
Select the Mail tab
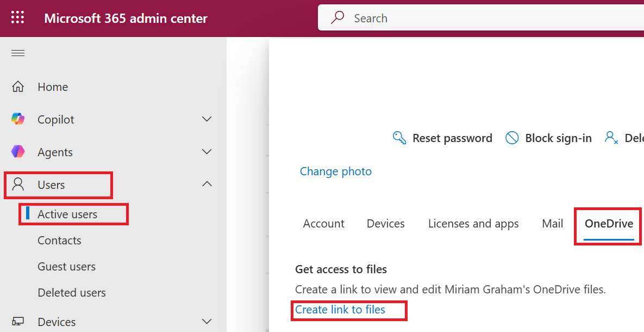[x=552, y=224]
